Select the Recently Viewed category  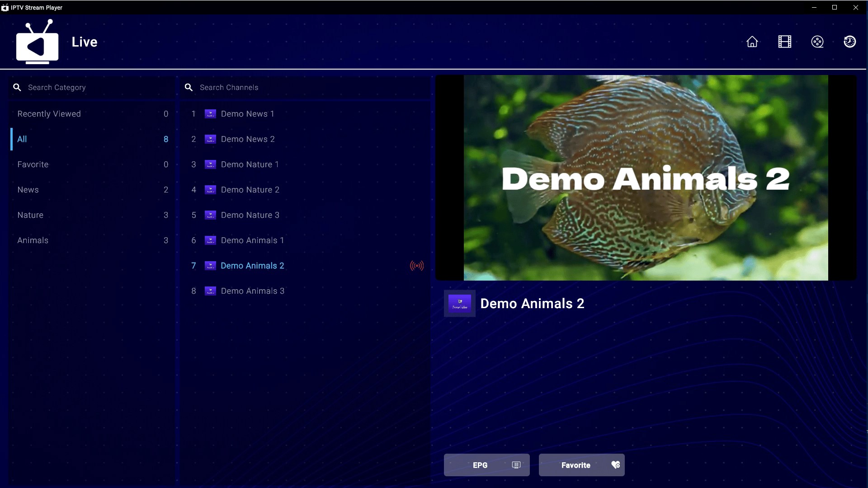point(49,114)
